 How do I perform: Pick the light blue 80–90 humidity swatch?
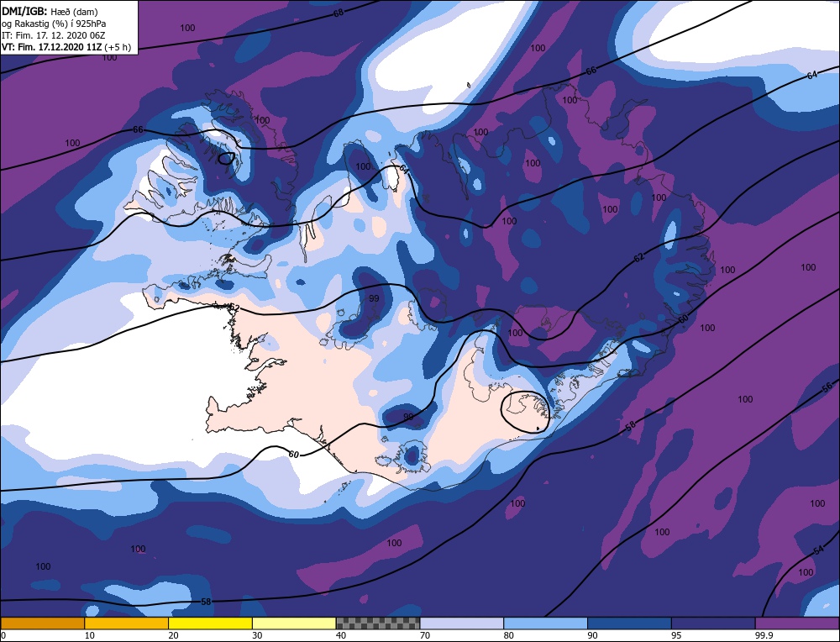click(x=545, y=624)
